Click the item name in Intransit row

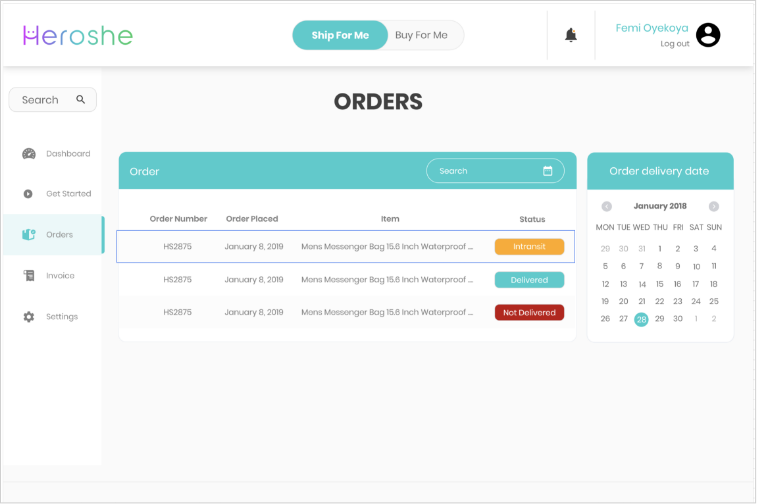coord(387,247)
